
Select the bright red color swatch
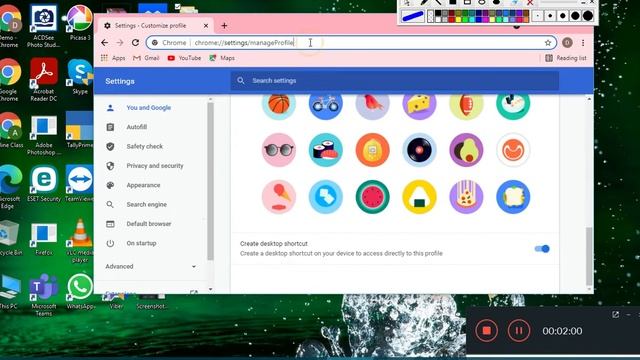[x=452, y=19]
